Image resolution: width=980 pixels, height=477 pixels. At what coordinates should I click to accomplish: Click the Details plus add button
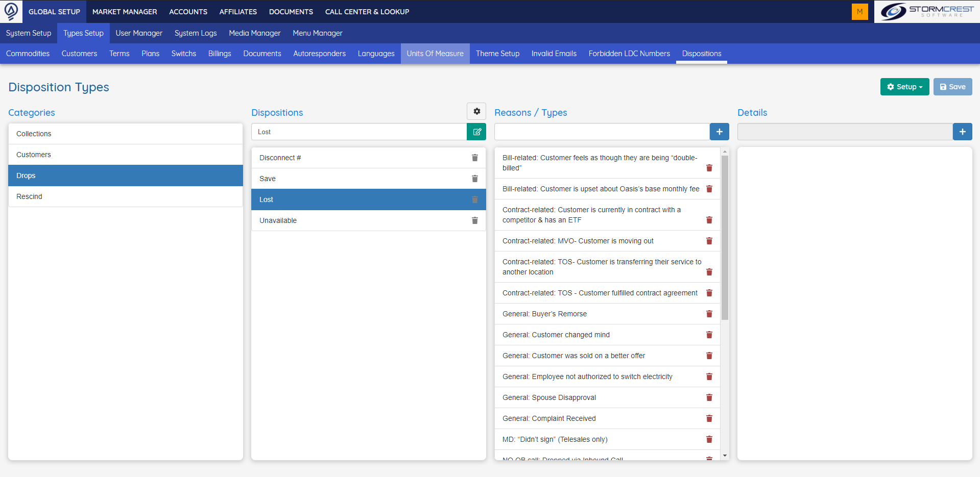962,132
